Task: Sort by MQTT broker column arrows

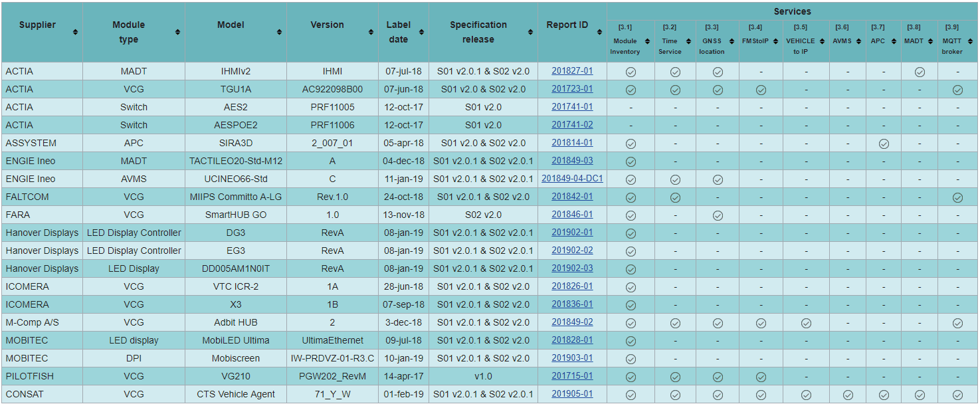Action: pyautogui.click(x=971, y=41)
